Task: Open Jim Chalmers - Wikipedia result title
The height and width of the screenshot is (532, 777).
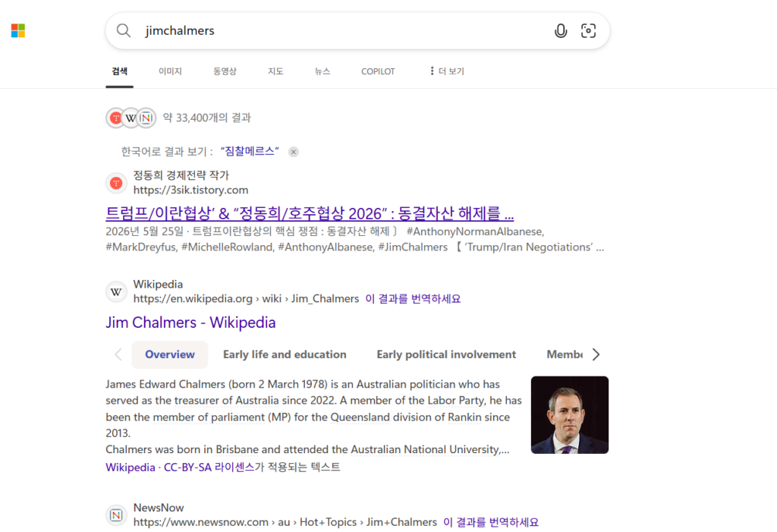Action: [190, 323]
